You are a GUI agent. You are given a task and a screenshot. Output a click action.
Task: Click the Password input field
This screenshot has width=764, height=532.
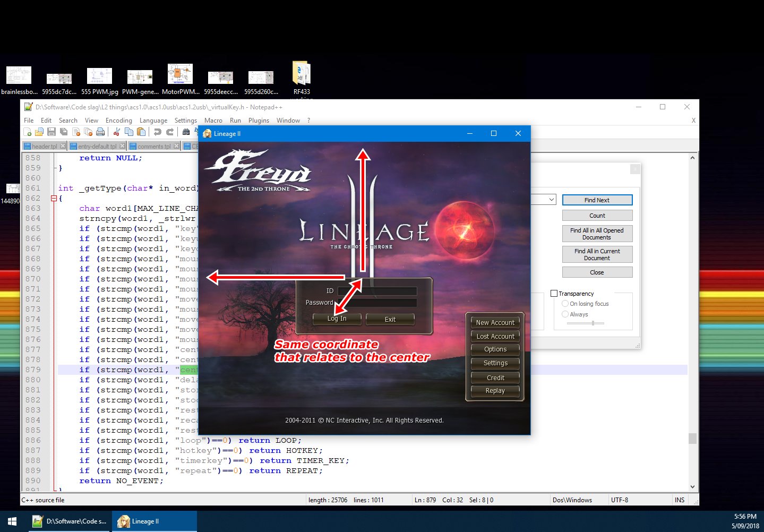[377, 303]
